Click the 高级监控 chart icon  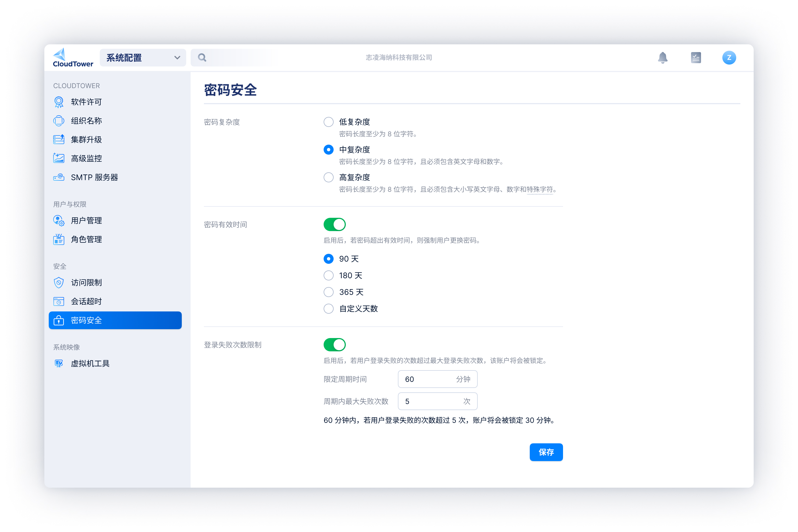(59, 158)
